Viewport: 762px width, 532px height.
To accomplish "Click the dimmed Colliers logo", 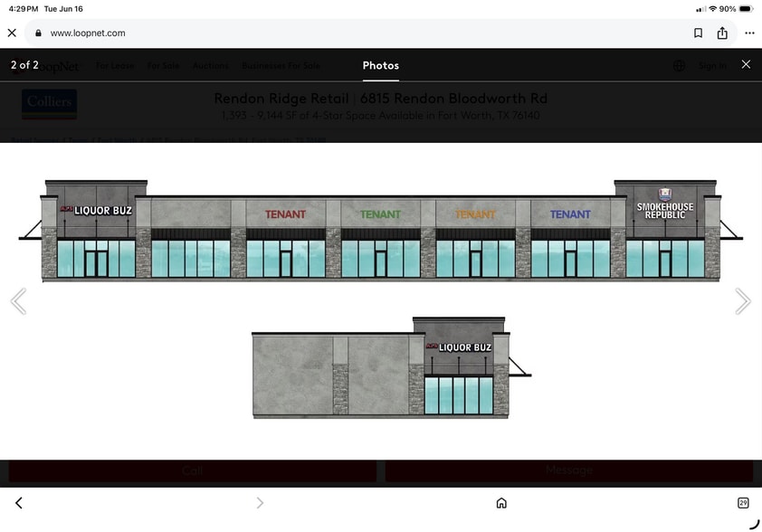I will coord(49,103).
